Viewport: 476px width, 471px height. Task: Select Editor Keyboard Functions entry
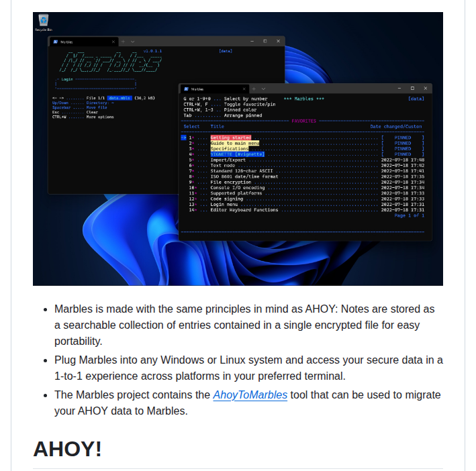coord(244,210)
